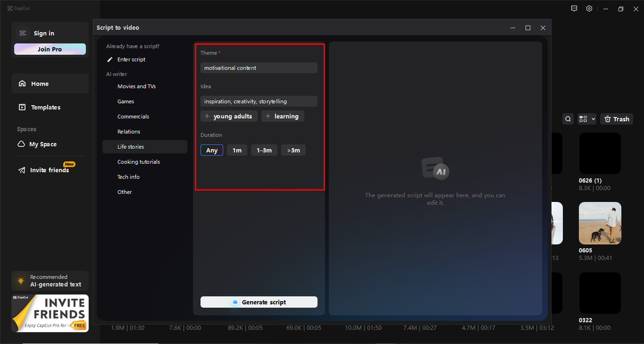Open project thumbnail 0322
644x344 pixels.
(x=600, y=293)
